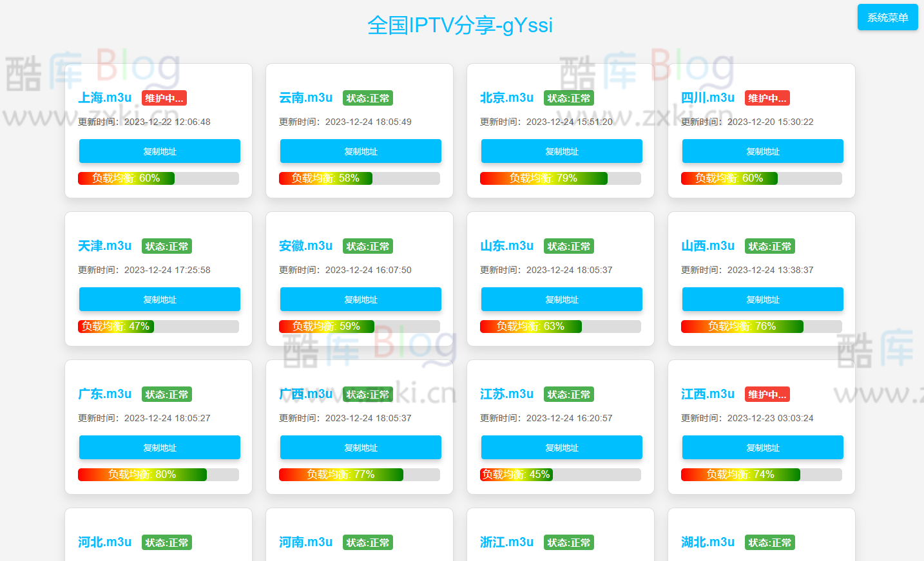The height and width of the screenshot is (561, 924).
Task: Select the 河北.m3u card title
Action: [104, 542]
